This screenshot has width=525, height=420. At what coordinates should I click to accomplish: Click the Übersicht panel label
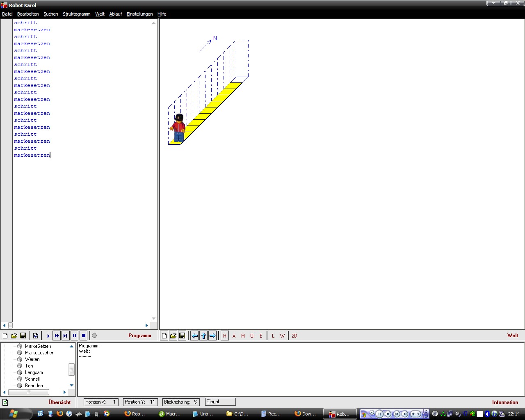(x=59, y=402)
